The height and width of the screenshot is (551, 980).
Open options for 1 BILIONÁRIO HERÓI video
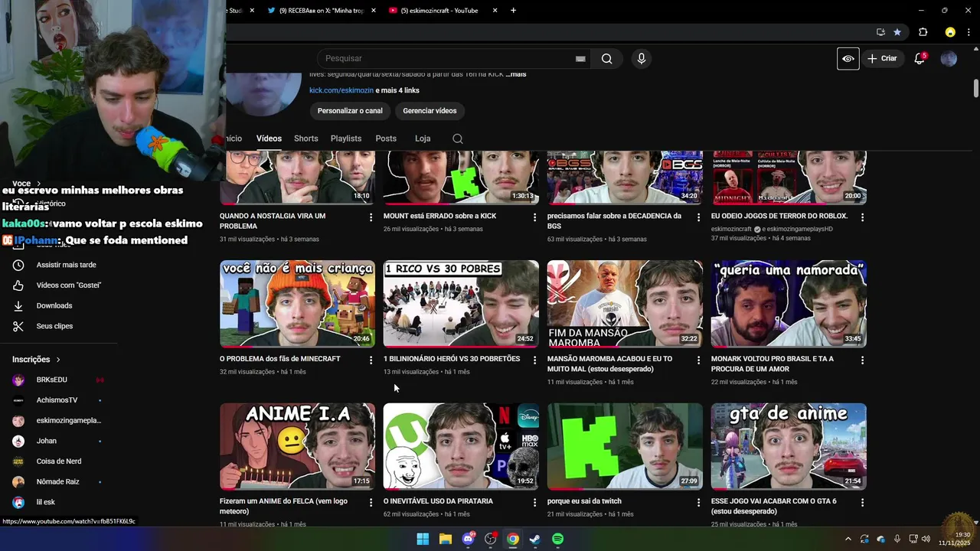coord(534,360)
